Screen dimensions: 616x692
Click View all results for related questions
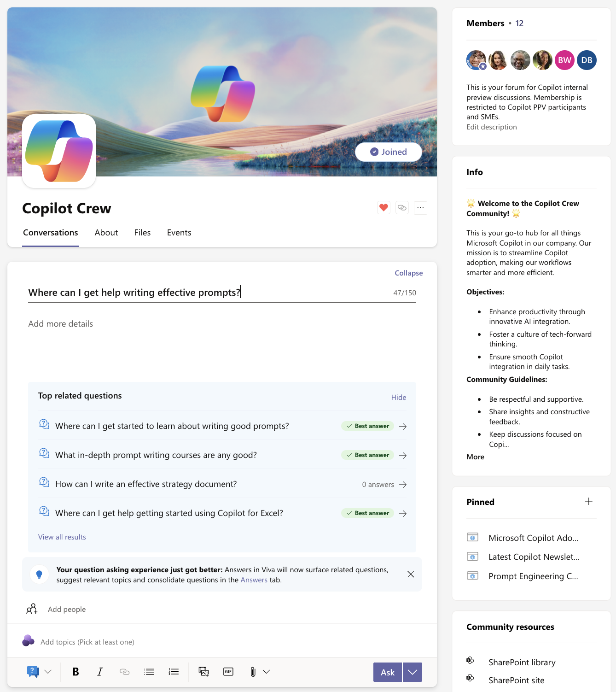[x=62, y=537]
